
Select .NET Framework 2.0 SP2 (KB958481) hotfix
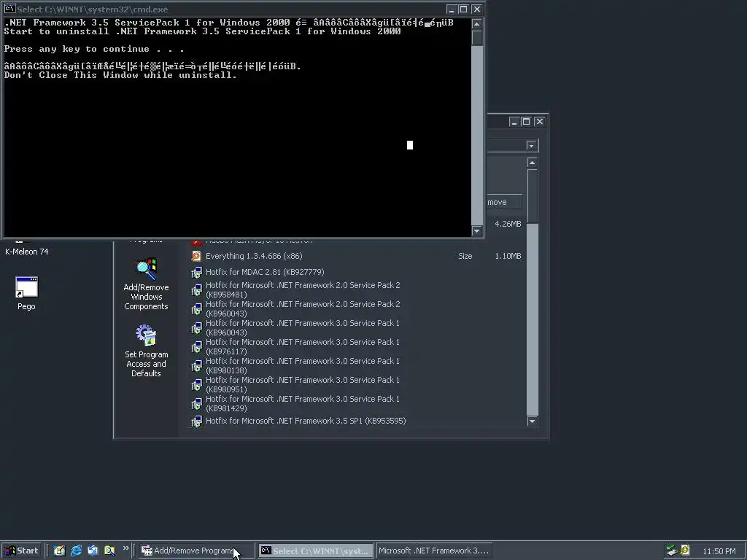tap(303, 290)
